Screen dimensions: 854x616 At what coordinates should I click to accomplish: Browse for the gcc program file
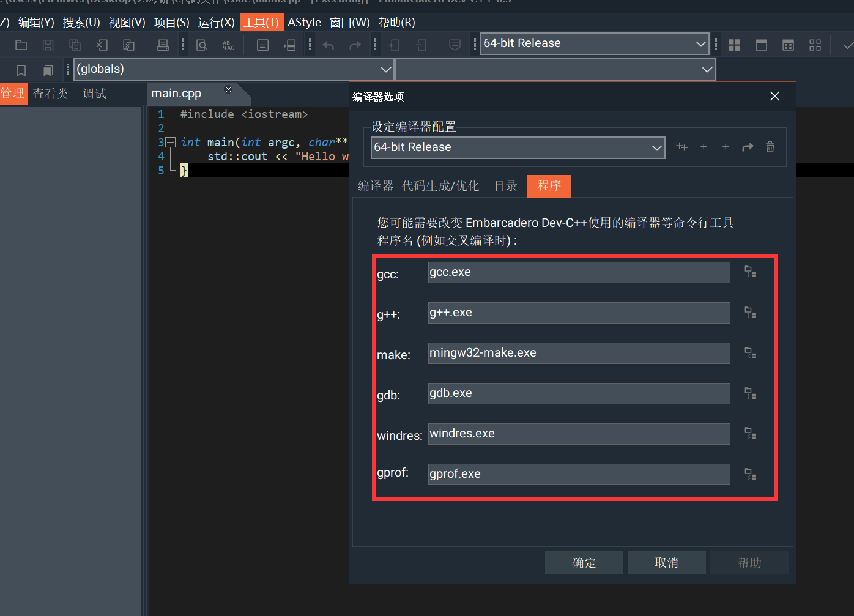tap(750, 272)
